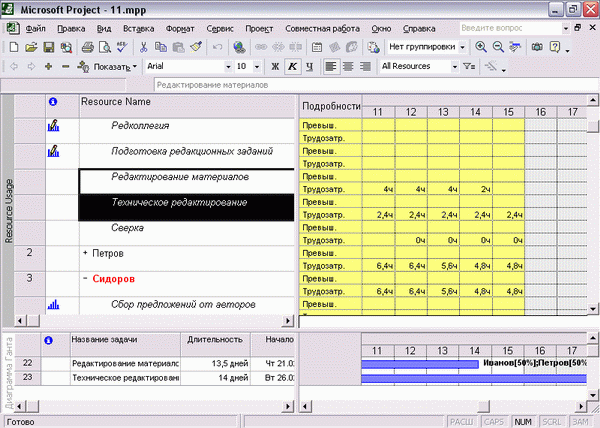
Task: Click the AutoFilter funnel icon
Action: click(x=469, y=66)
